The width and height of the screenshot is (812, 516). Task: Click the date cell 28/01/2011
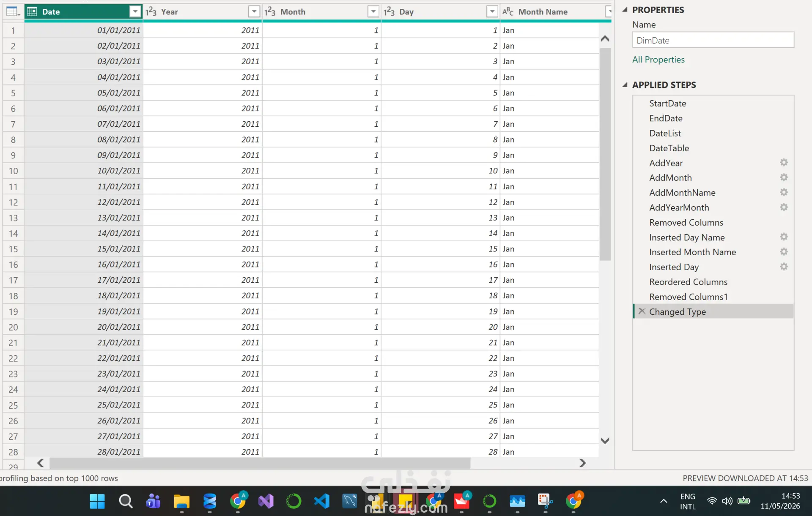click(x=84, y=451)
